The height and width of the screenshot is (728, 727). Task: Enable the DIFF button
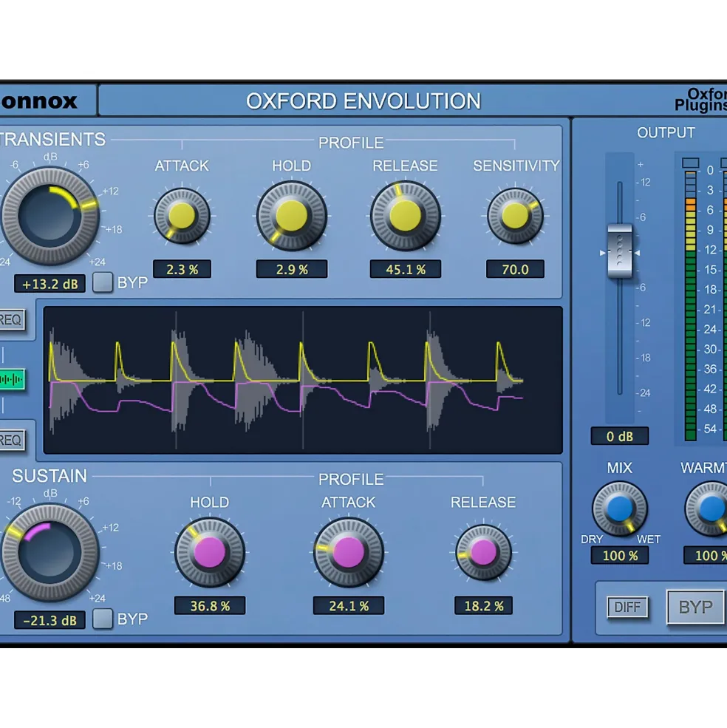tap(627, 607)
